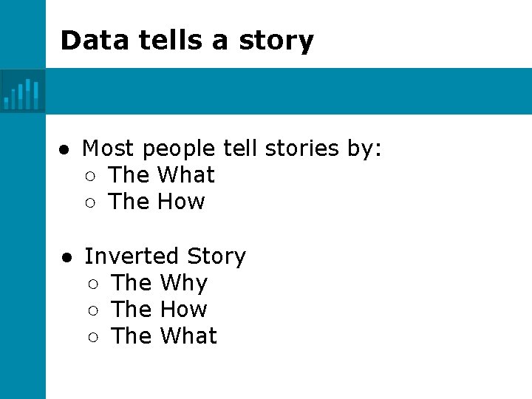Click hollow bullet beside last 'The What'

click(x=92, y=337)
